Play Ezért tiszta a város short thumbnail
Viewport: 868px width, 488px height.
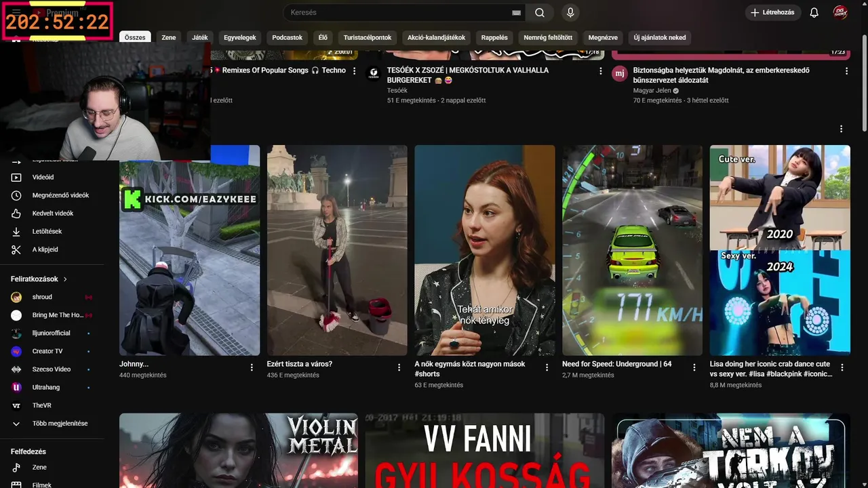(337, 250)
